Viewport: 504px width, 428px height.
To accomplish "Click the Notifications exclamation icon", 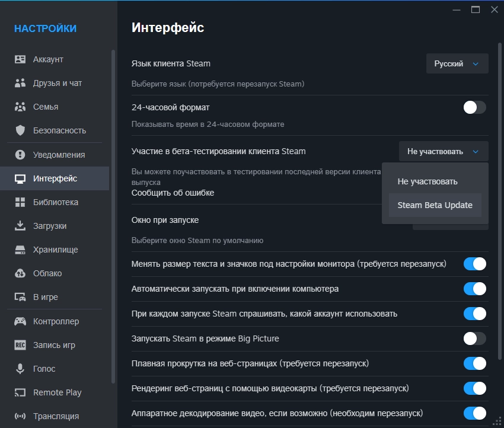I will 20,155.
